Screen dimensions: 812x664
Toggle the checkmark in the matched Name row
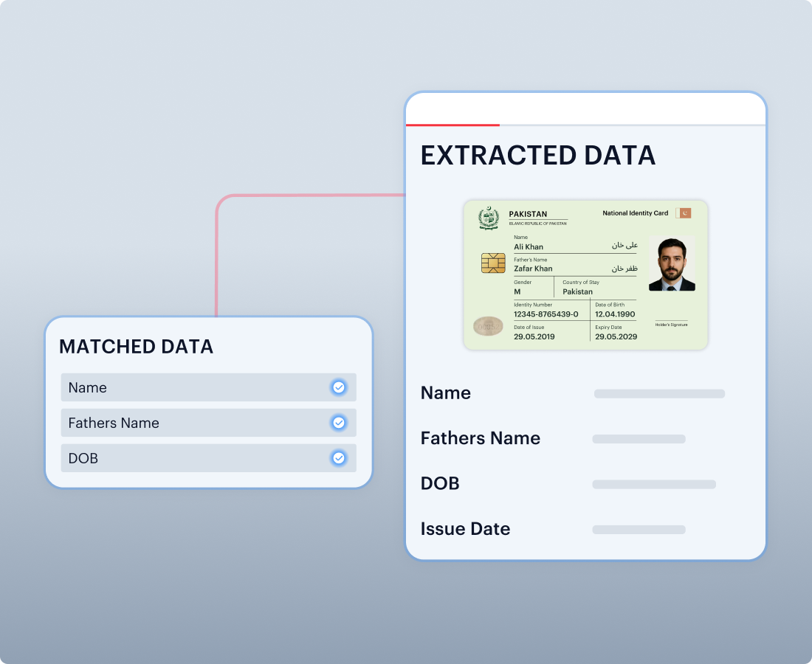coord(339,387)
